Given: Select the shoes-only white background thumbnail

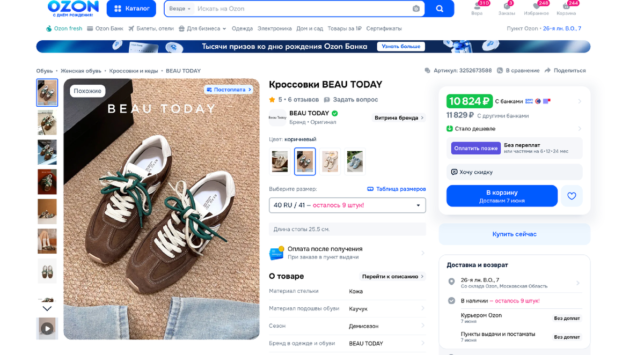Looking at the screenshot, I should click(x=47, y=271).
